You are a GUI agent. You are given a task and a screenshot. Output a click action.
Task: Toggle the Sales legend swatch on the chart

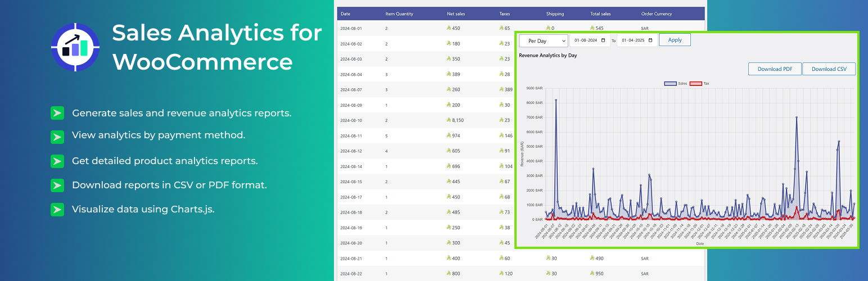pos(670,83)
